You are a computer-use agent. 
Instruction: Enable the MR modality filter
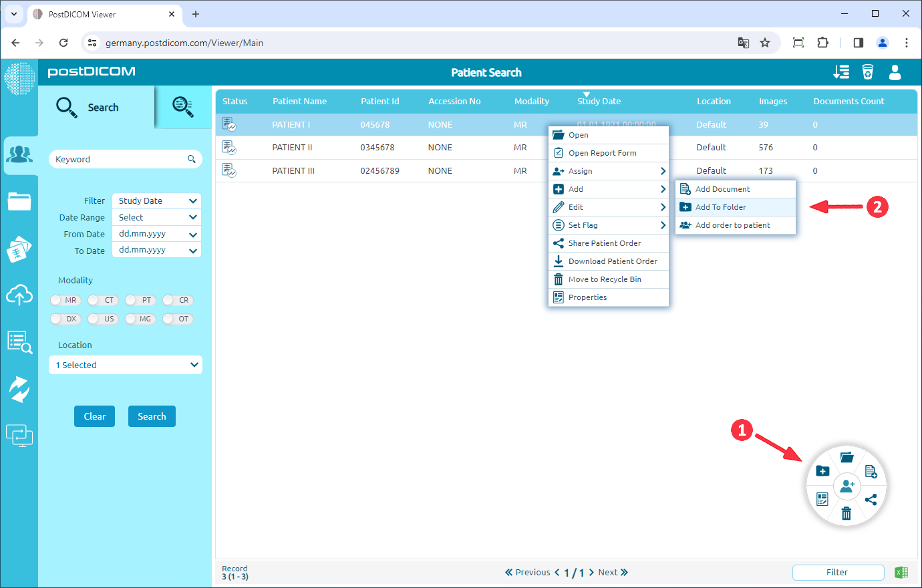coord(65,300)
